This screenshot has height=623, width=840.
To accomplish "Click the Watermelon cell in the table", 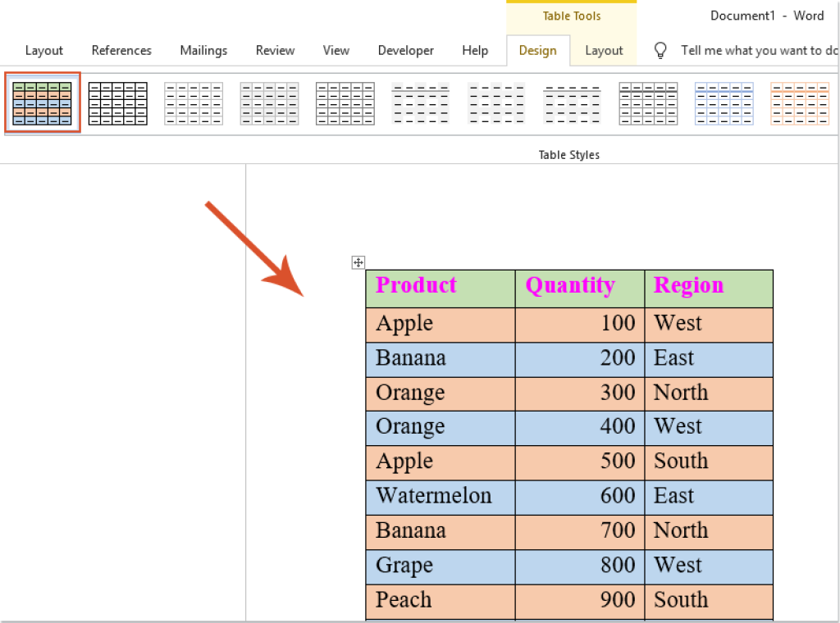I will click(433, 496).
